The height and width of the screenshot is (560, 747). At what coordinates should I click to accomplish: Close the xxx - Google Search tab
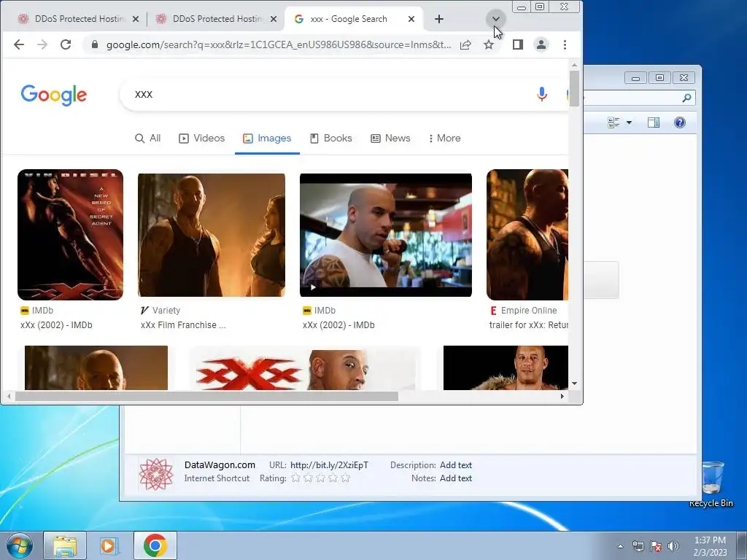[x=411, y=19]
